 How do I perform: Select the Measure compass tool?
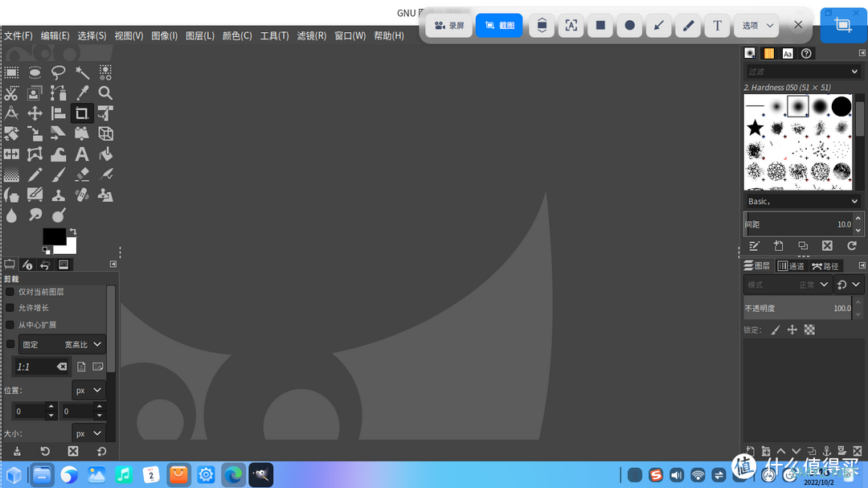point(11,113)
